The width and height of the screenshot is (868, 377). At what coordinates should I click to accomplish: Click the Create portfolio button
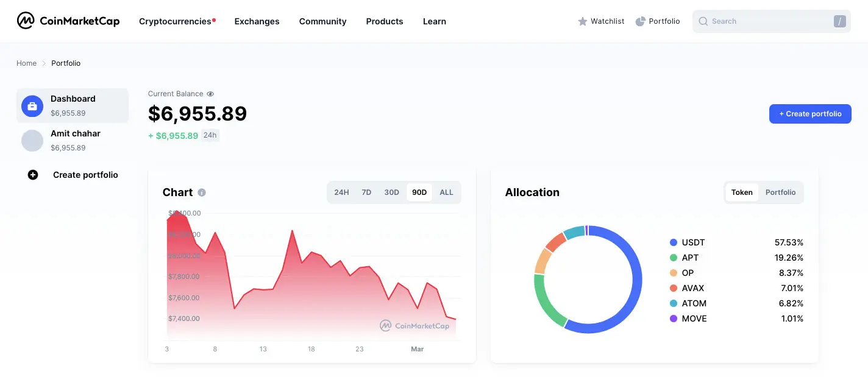(x=810, y=114)
